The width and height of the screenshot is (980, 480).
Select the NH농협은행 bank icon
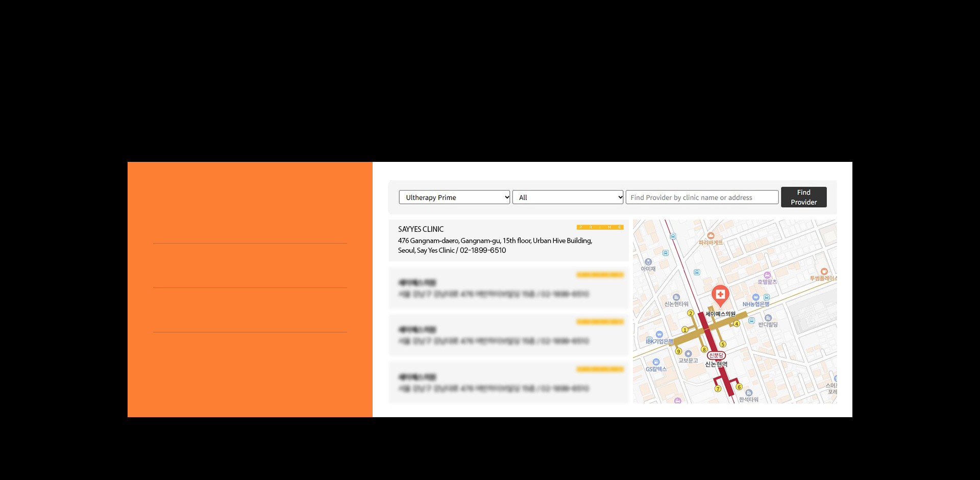(756, 297)
